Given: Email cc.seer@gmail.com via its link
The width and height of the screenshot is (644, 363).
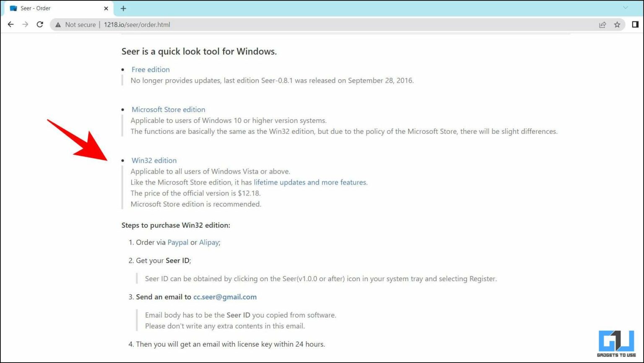Looking at the screenshot, I should click(x=225, y=297).
